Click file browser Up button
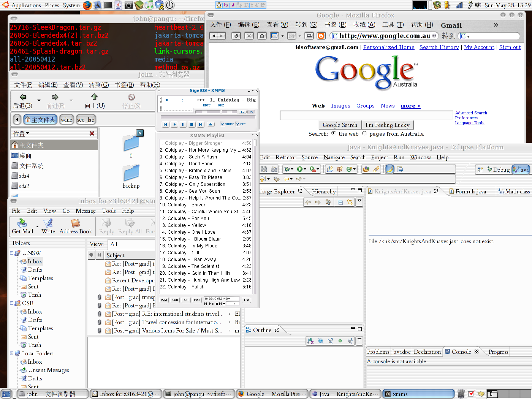Viewport: 532px width, 399px height. [x=95, y=101]
